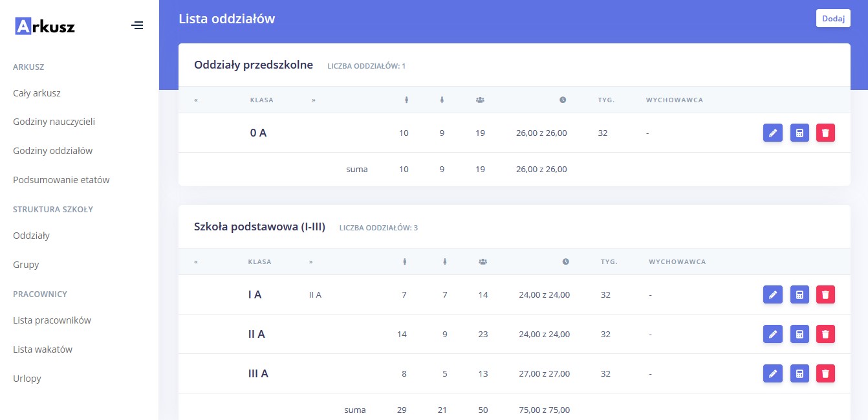Go to Lista wakatów

tap(43, 349)
